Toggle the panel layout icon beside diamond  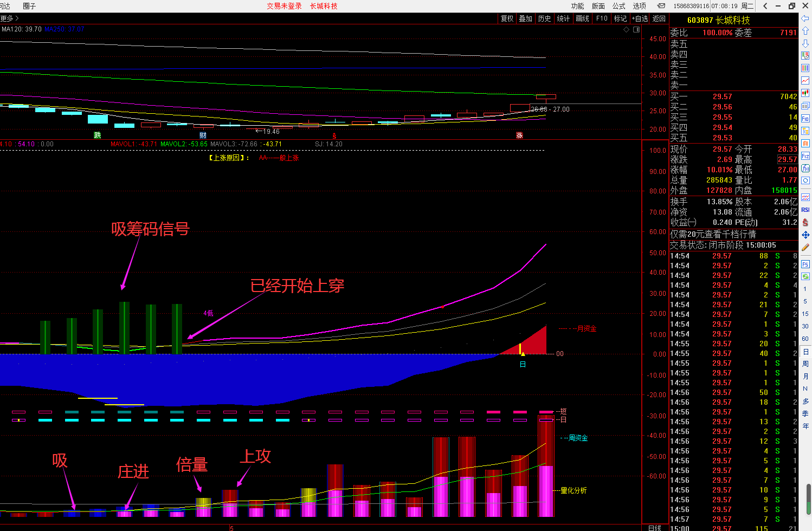coord(636,29)
